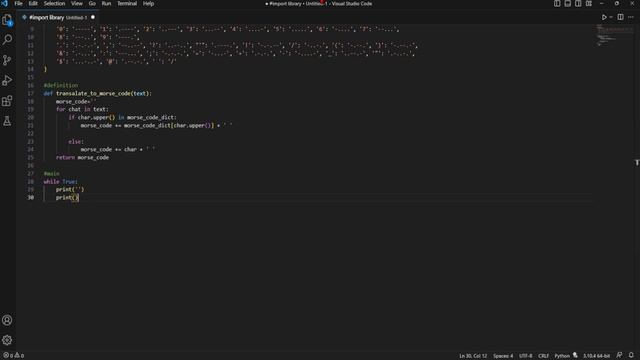Open the Extensions view
The image size is (640, 360).
click(x=7, y=101)
